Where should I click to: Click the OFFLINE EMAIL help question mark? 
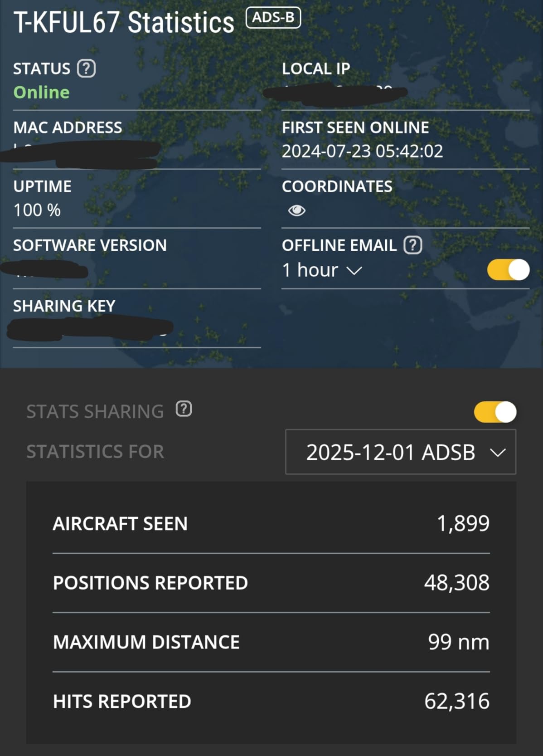412,245
